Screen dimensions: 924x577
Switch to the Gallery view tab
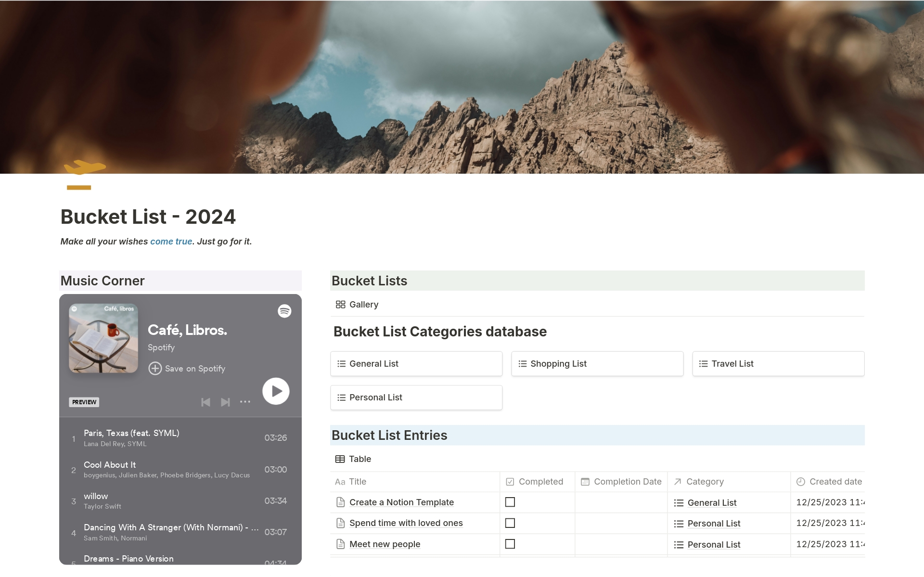pos(363,304)
